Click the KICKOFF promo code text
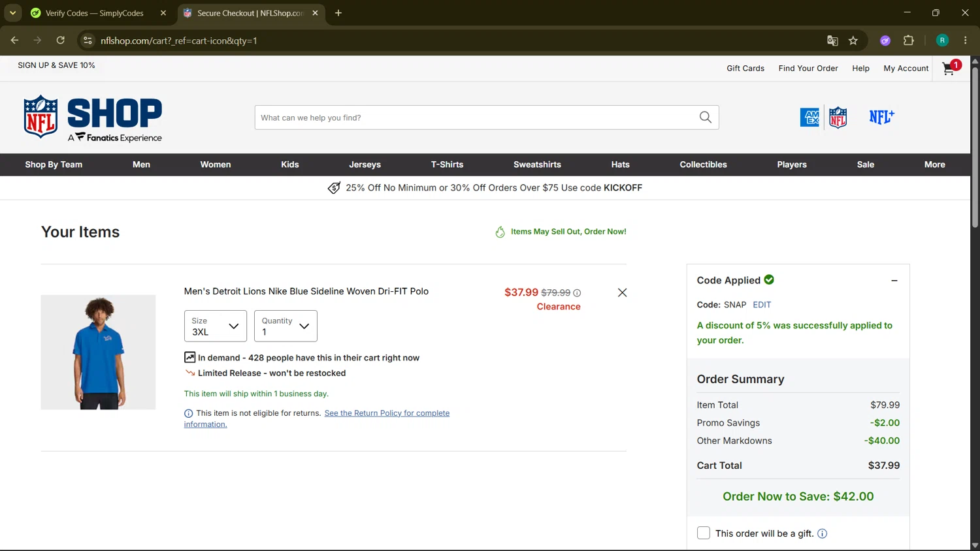This screenshot has height=551, width=980. (x=623, y=188)
